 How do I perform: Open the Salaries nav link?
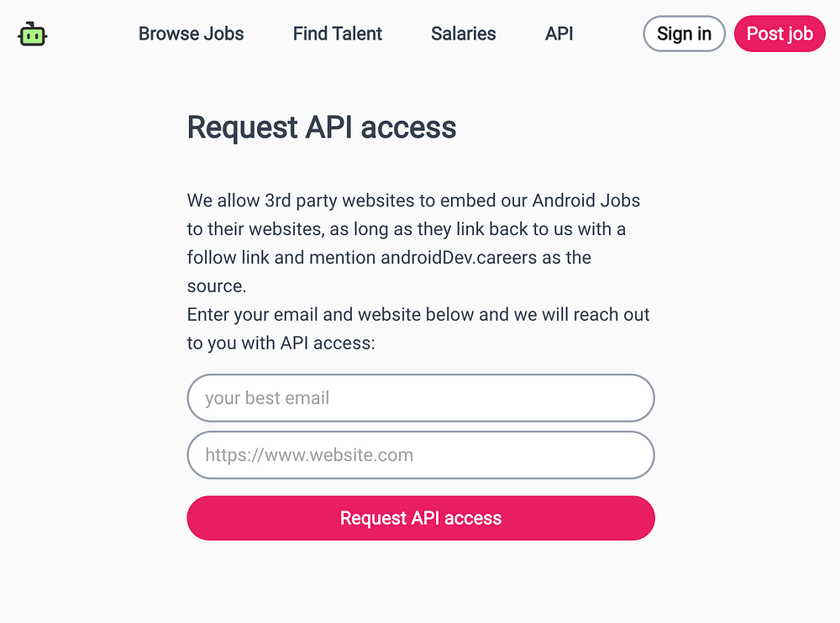point(463,34)
